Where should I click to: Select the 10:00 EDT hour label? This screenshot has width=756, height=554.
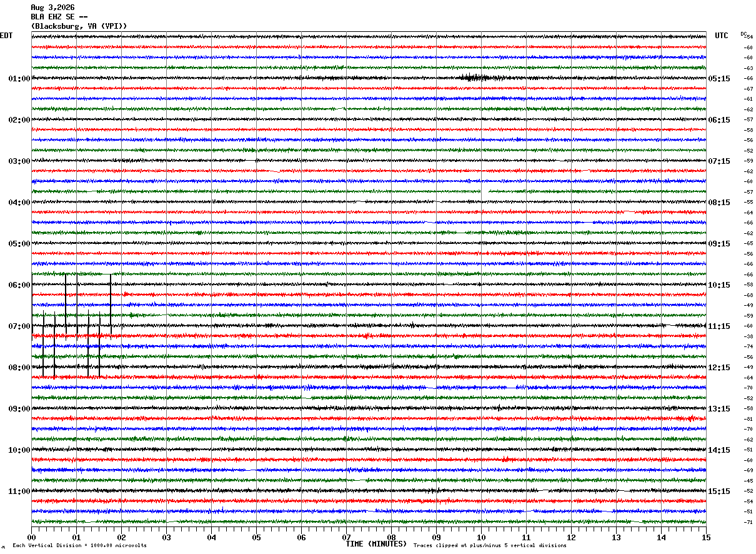click(19, 450)
